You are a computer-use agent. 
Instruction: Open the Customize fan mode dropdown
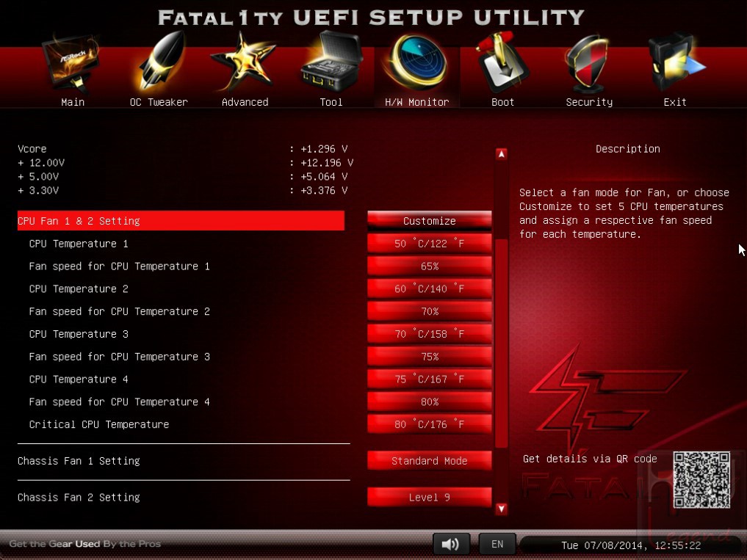point(429,220)
